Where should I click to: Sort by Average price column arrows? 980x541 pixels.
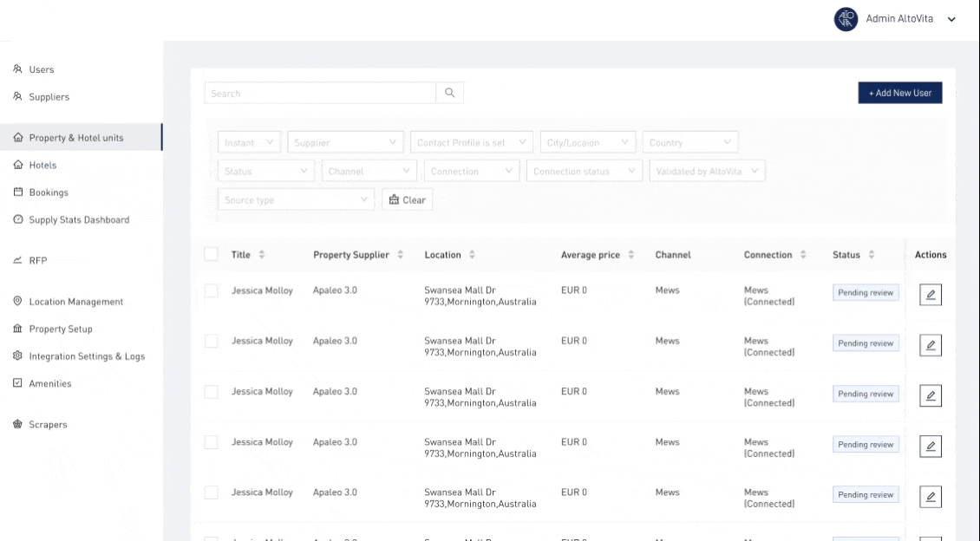[x=631, y=255]
